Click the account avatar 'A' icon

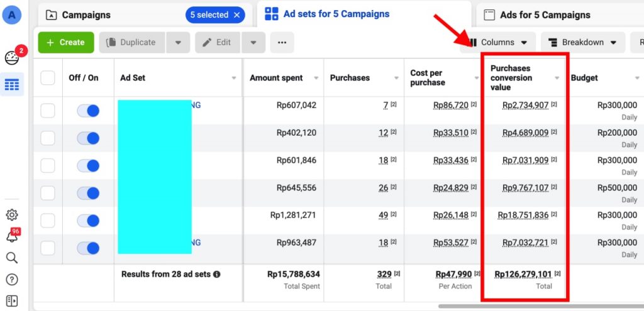[12, 14]
